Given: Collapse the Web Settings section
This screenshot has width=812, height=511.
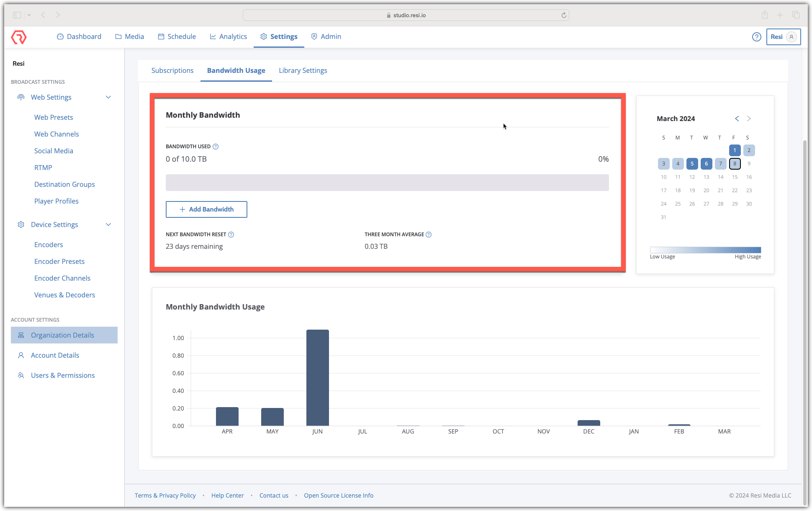Looking at the screenshot, I should (x=108, y=97).
